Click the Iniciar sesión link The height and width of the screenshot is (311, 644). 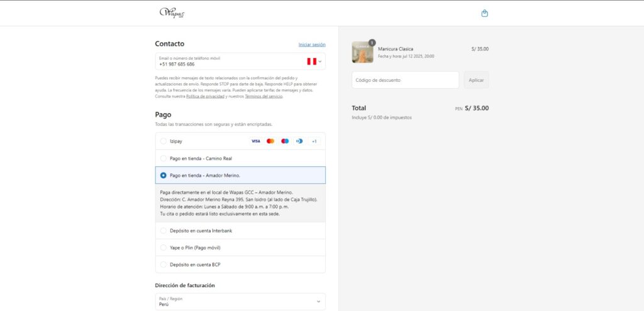[312, 45]
